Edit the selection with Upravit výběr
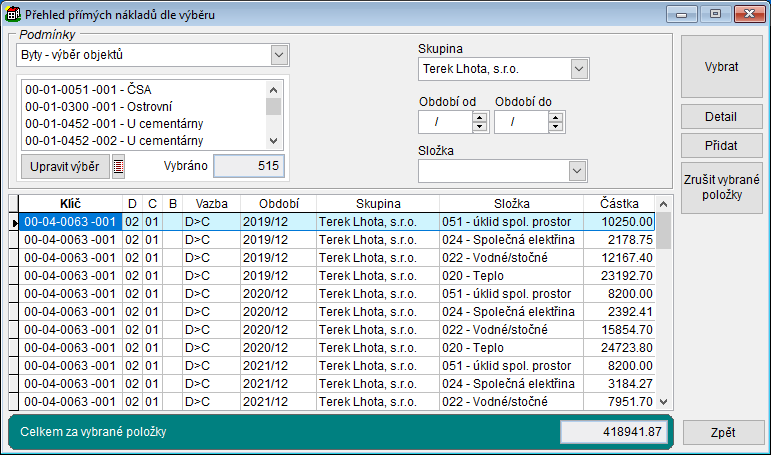The image size is (771, 455). coord(65,166)
